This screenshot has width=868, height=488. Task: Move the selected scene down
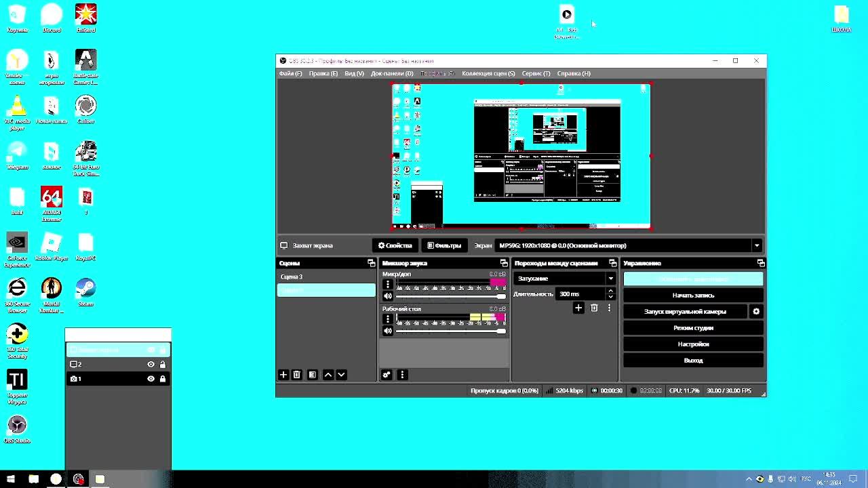tap(341, 375)
